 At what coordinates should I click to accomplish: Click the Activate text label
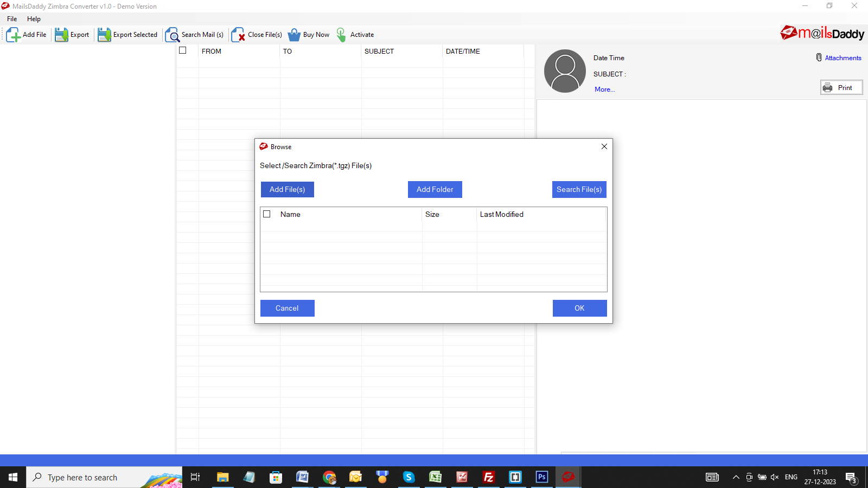pyautogui.click(x=362, y=35)
